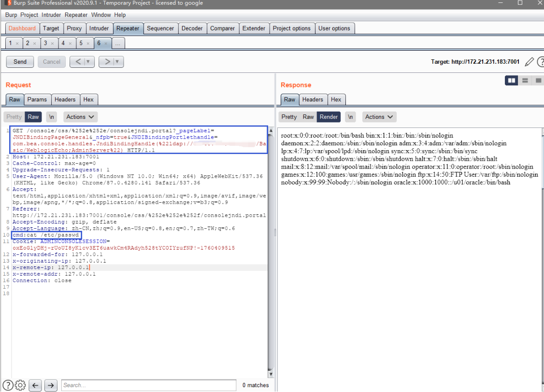
Task: Add a new Repeater tab with the ellipsis
Action: pos(118,43)
